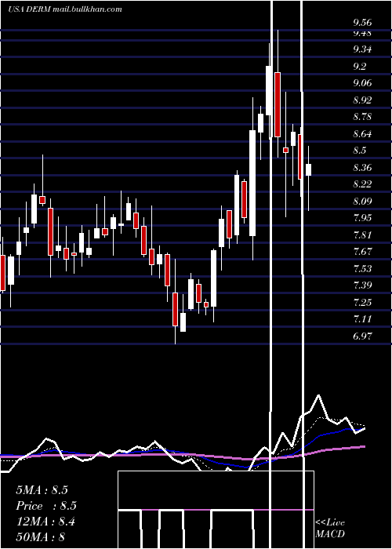This screenshot has width=392, height=549.
Task: Select the lowest white candlestick near 7.11
Action: 183,322
